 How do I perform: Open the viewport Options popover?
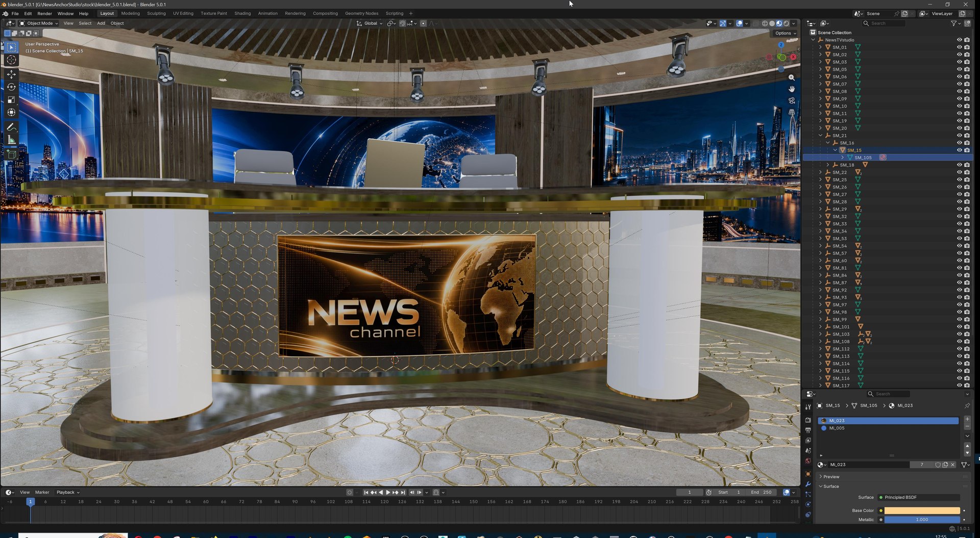coord(785,33)
